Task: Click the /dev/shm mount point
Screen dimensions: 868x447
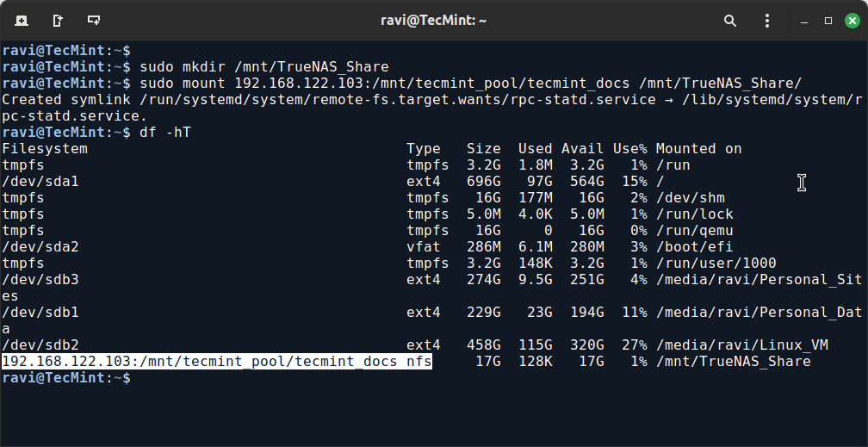Action: point(691,198)
